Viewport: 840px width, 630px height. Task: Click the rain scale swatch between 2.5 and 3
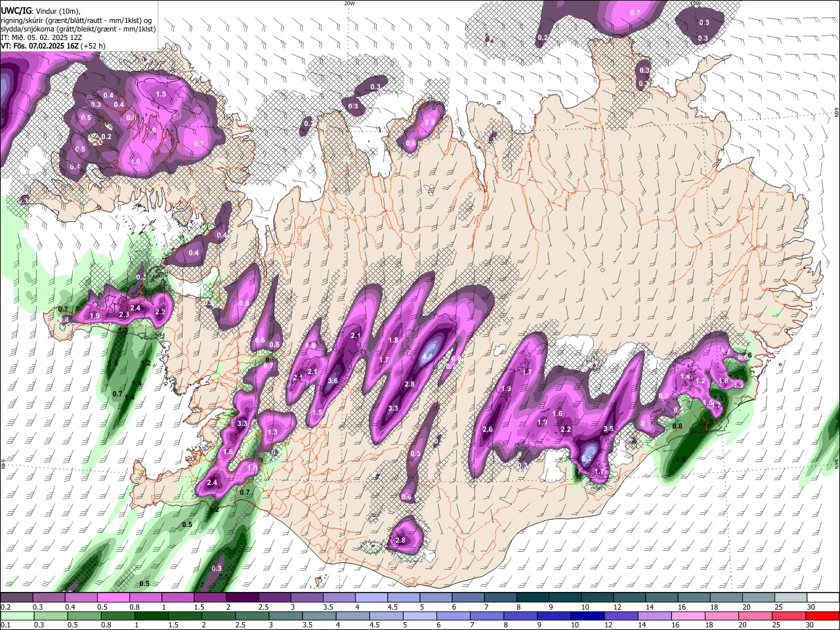[251, 616]
